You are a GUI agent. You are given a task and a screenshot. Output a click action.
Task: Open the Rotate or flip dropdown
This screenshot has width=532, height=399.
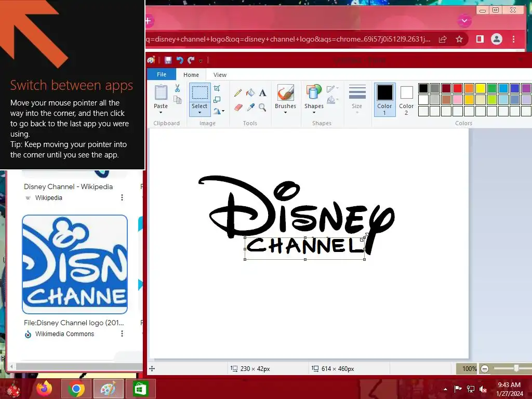coord(219,111)
